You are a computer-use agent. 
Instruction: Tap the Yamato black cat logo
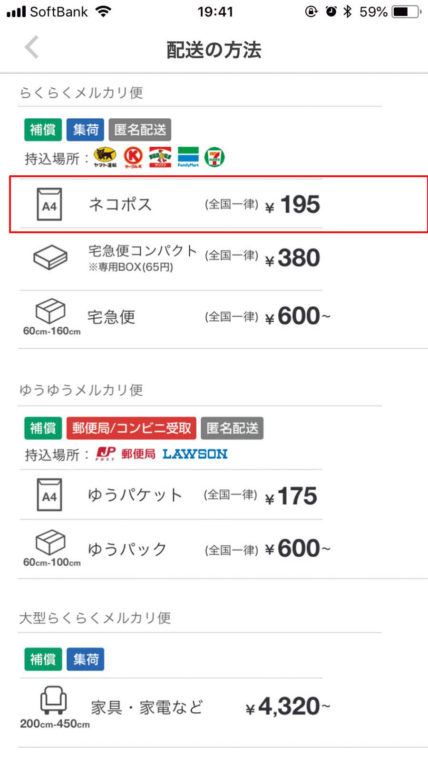[105, 157]
